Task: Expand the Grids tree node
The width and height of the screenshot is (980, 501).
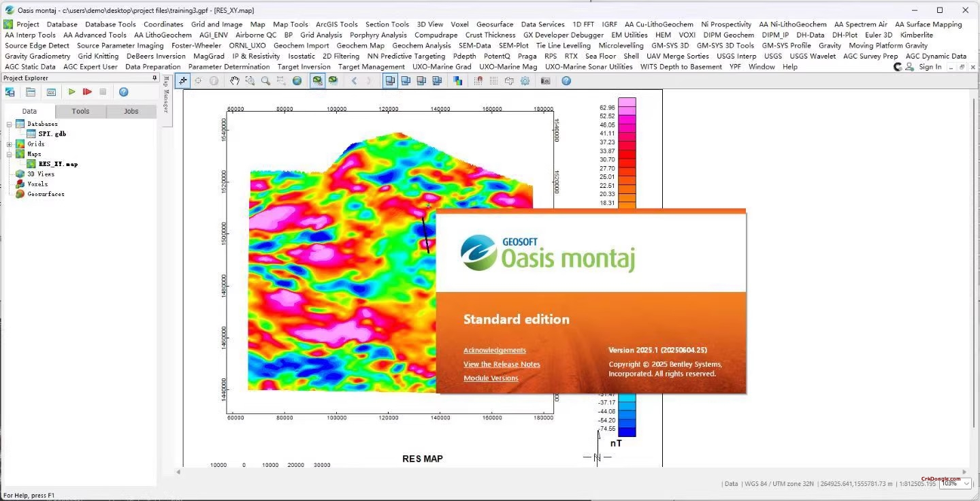Action: pyautogui.click(x=9, y=144)
